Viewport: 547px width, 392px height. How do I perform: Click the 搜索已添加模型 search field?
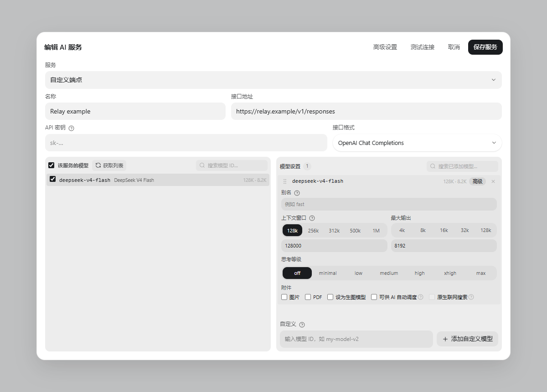coord(463,166)
